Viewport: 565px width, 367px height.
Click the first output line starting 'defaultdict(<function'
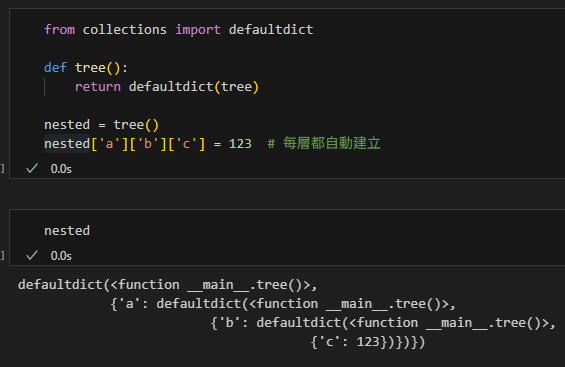point(168,285)
